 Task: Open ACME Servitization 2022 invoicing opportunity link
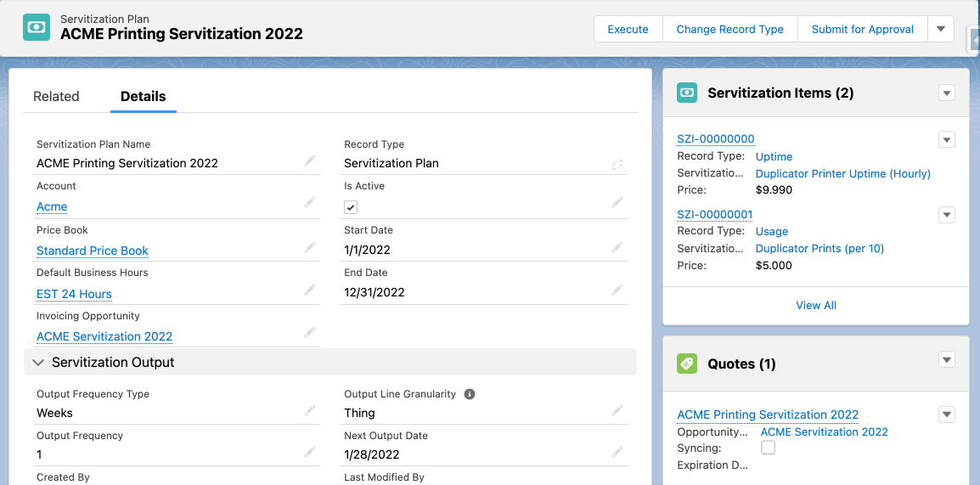coord(104,336)
